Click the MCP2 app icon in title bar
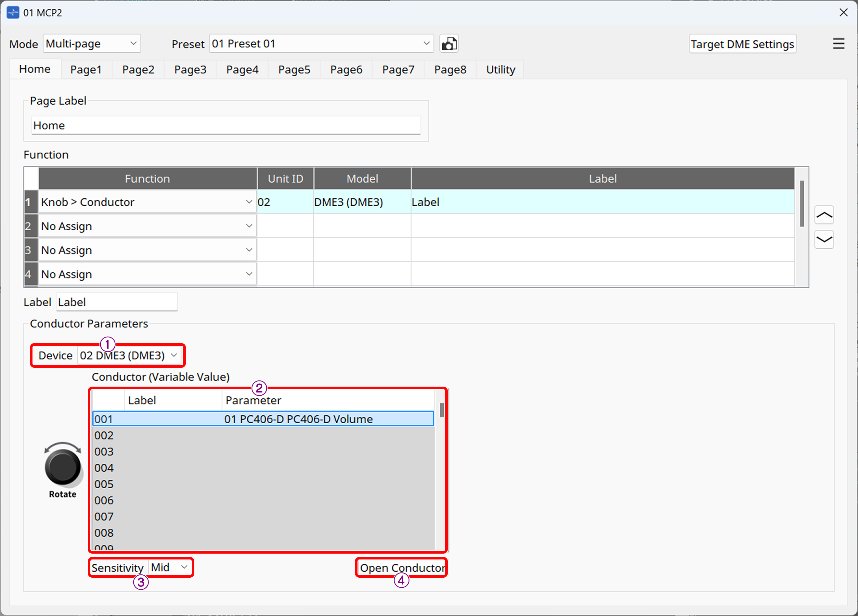The width and height of the screenshot is (858, 616). [x=13, y=12]
